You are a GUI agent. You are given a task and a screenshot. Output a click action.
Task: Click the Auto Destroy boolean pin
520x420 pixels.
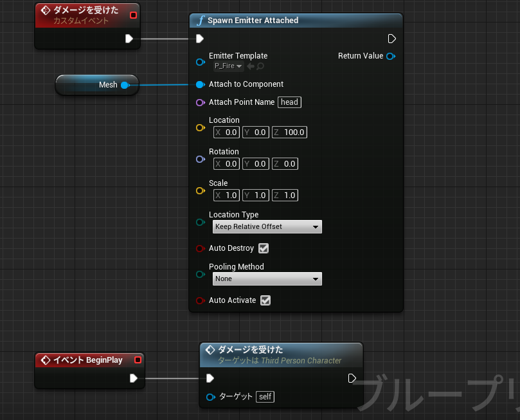pyautogui.click(x=201, y=248)
